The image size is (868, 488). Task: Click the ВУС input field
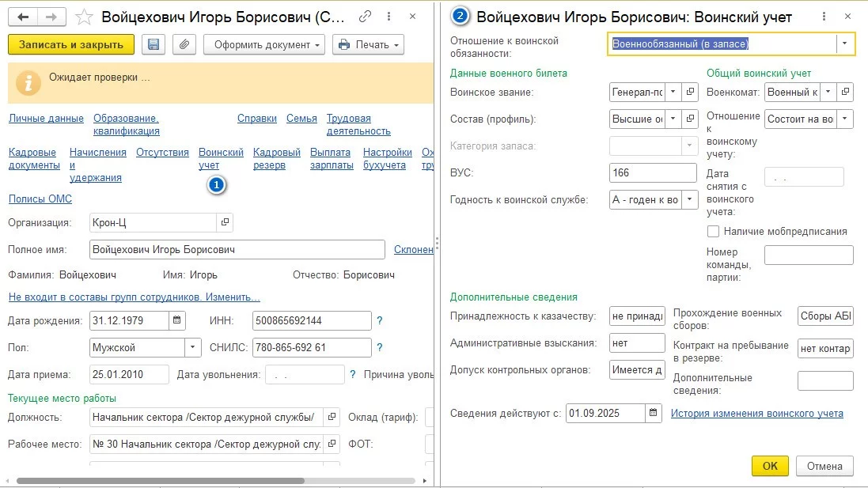(653, 172)
